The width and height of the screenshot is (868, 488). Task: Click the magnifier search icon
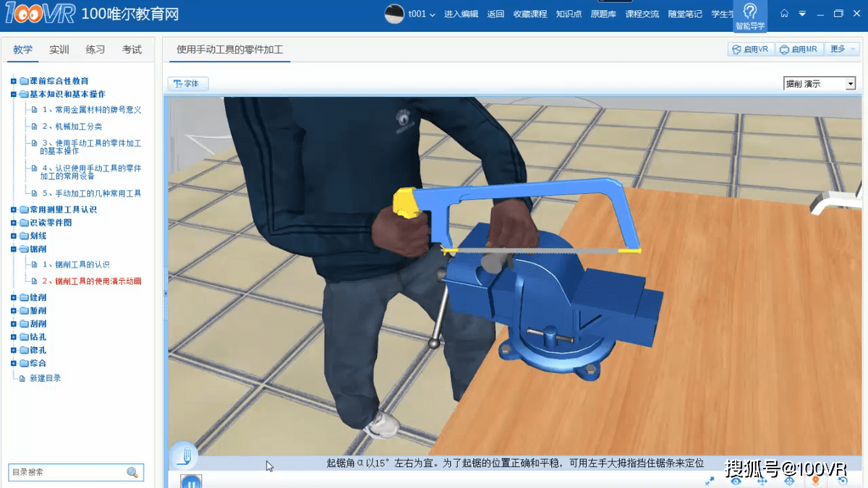point(132,472)
